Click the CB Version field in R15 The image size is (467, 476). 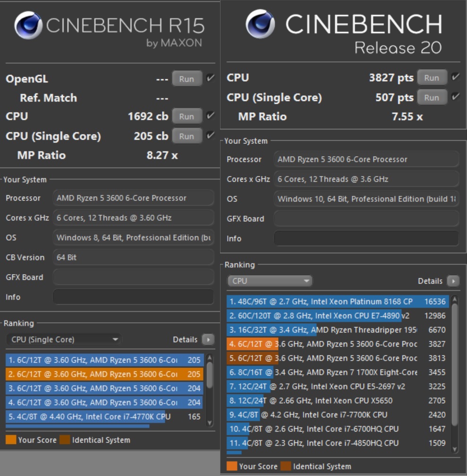click(x=133, y=257)
